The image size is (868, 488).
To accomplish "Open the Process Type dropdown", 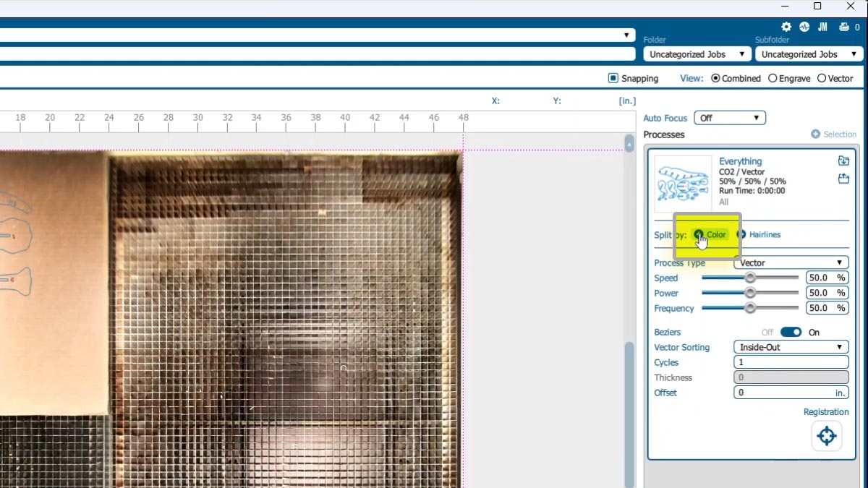I will [x=791, y=263].
